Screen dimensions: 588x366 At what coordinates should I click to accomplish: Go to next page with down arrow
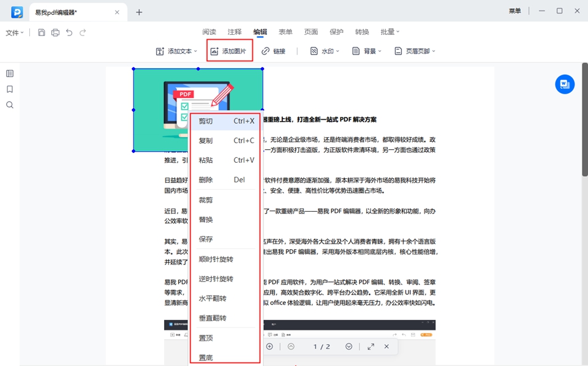[349, 346]
